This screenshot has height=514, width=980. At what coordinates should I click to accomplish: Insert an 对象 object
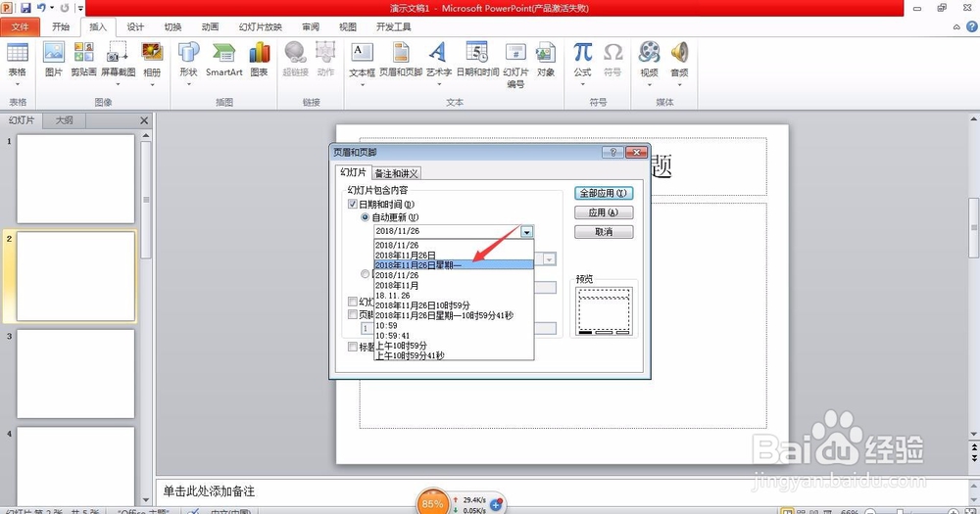546,60
